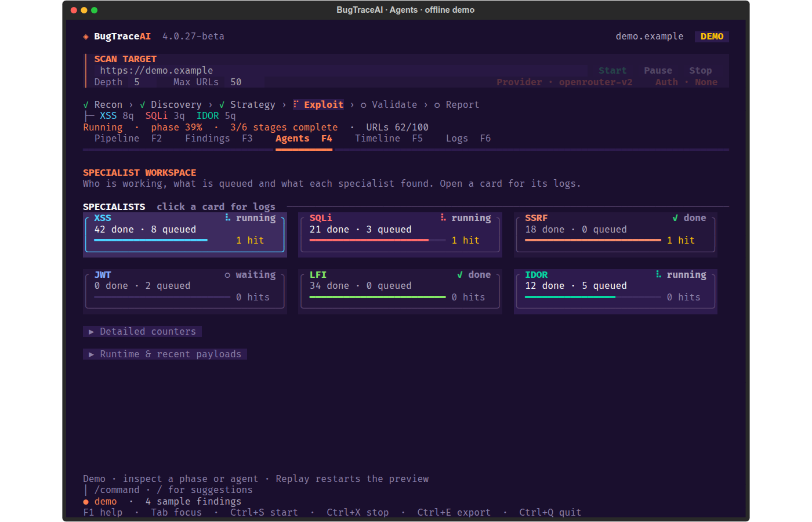
Task: Click the Auth None label
Action: [686, 82]
